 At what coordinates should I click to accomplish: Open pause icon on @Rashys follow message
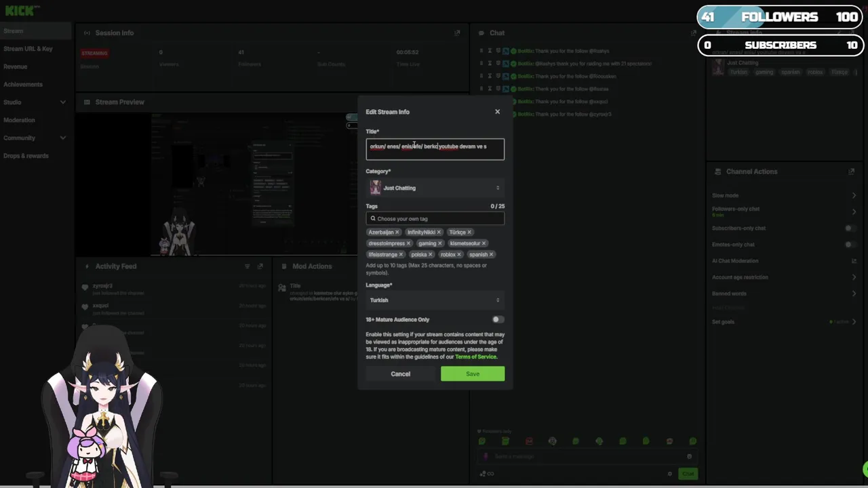[x=481, y=51]
